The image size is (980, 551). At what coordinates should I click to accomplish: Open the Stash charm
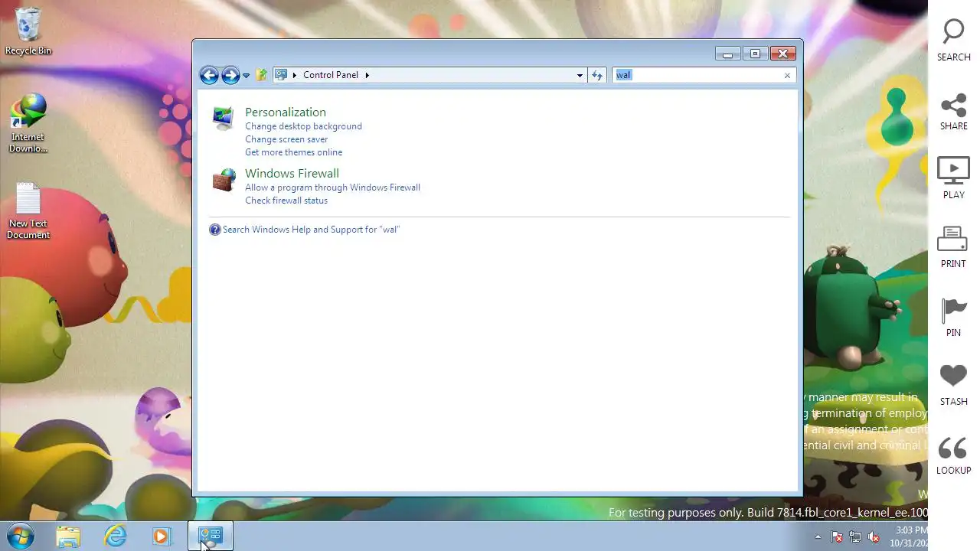tap(954, 385)
